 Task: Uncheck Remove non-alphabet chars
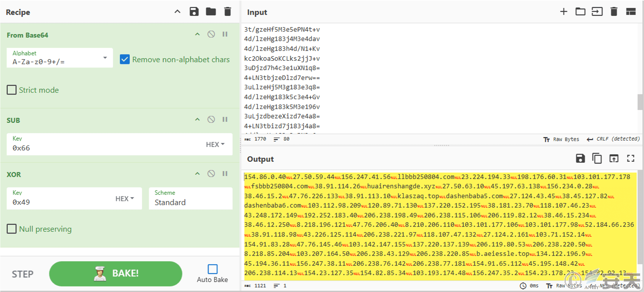[x=125, y=60]
